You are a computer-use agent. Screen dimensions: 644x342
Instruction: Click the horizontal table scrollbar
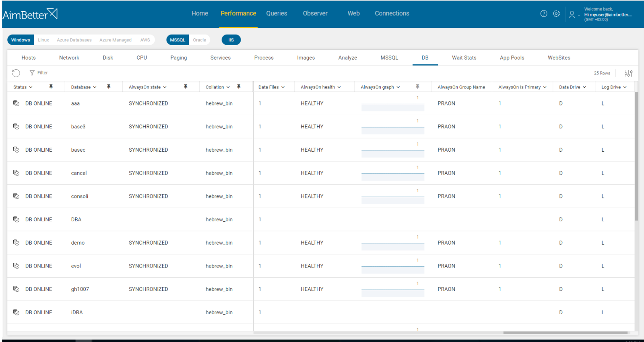tap(565, 333)
